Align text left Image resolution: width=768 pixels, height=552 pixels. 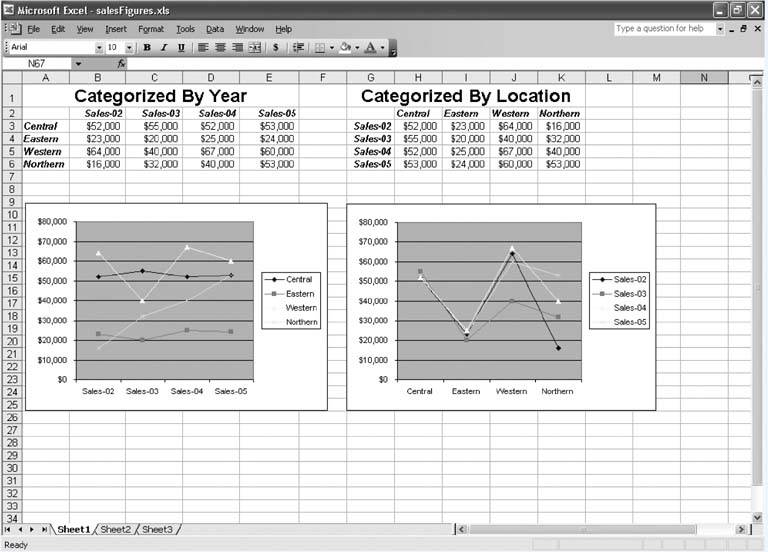[203, 48]
